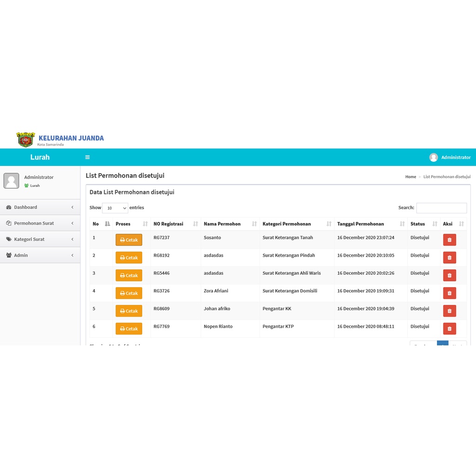476x476 pixels.
Task: Sort table by Tanggal Permohonan
Action: [x=370, y=224]
